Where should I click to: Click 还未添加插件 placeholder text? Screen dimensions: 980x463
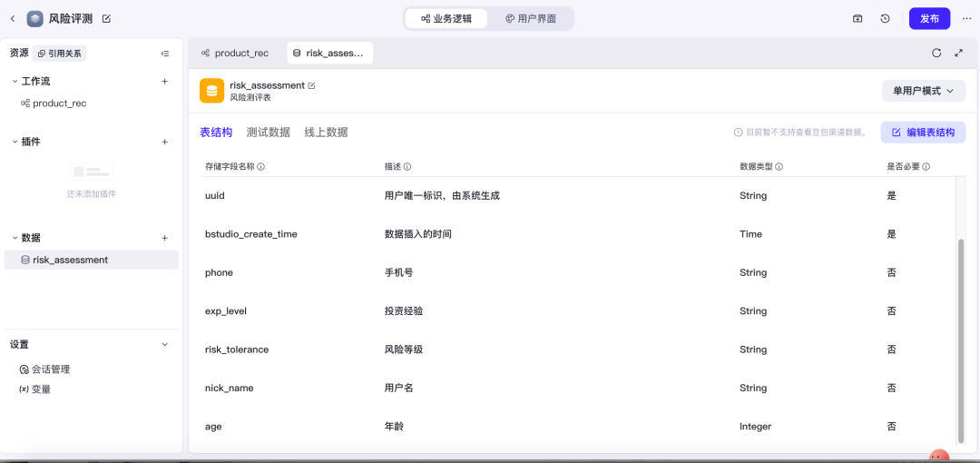[x=92, y=194]
